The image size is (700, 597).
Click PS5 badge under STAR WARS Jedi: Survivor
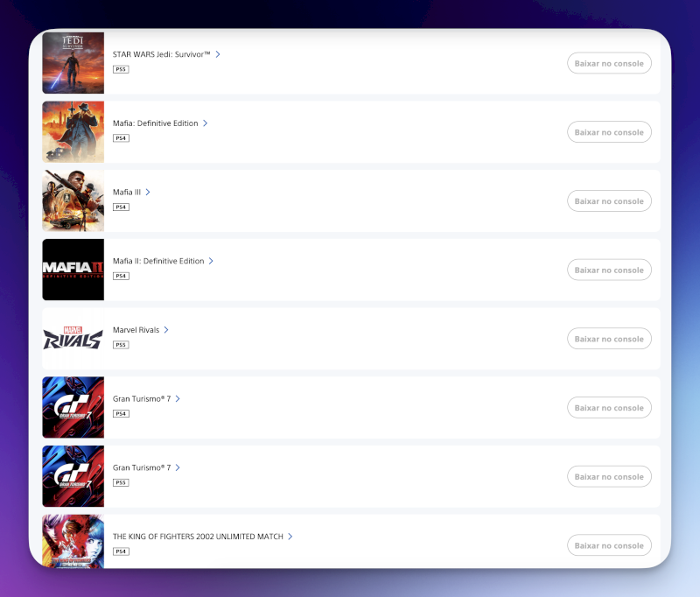(121, 69)
